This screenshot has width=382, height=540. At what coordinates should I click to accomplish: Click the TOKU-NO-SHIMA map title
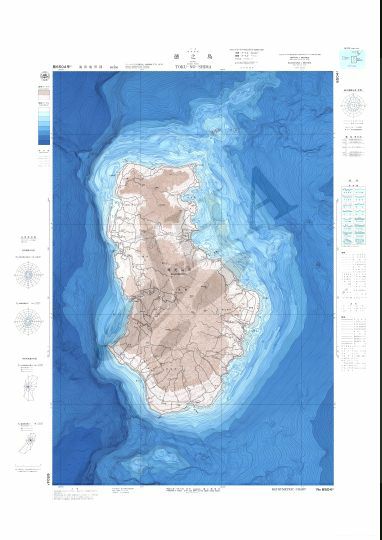click(193, 67)
